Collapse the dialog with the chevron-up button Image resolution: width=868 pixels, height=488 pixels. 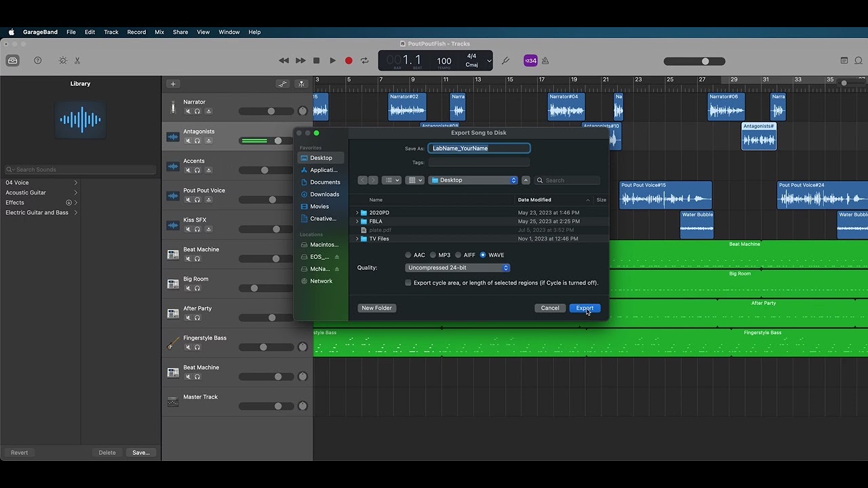[526, 180]
